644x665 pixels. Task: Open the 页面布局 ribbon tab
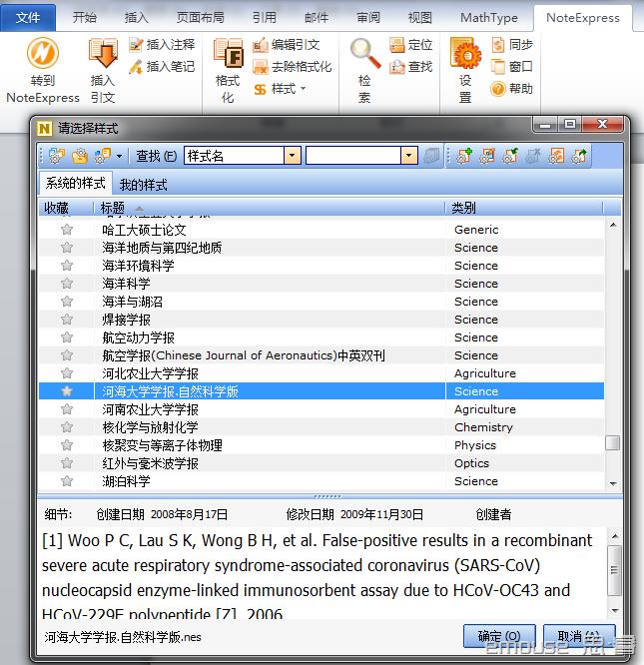[x=200, y=17]
